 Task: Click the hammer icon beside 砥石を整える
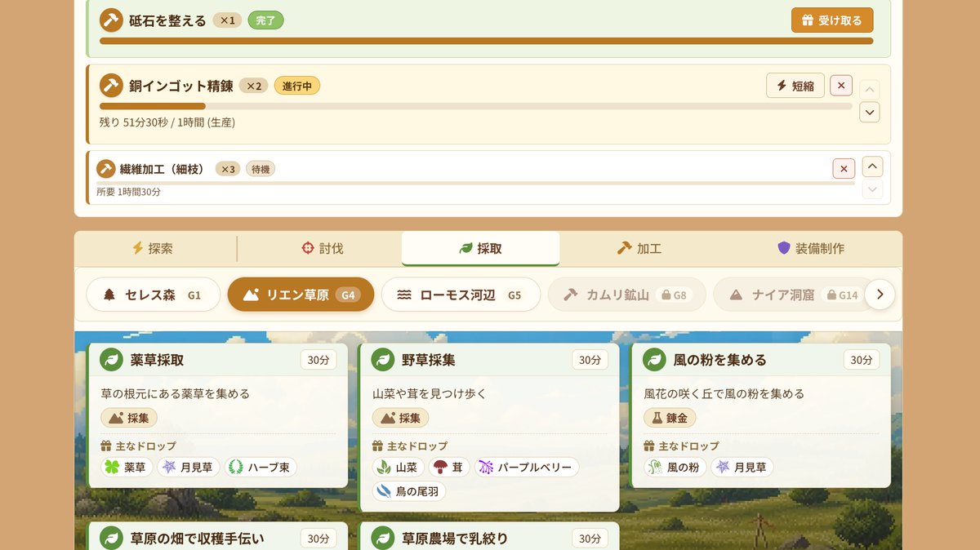click(111, 20)
